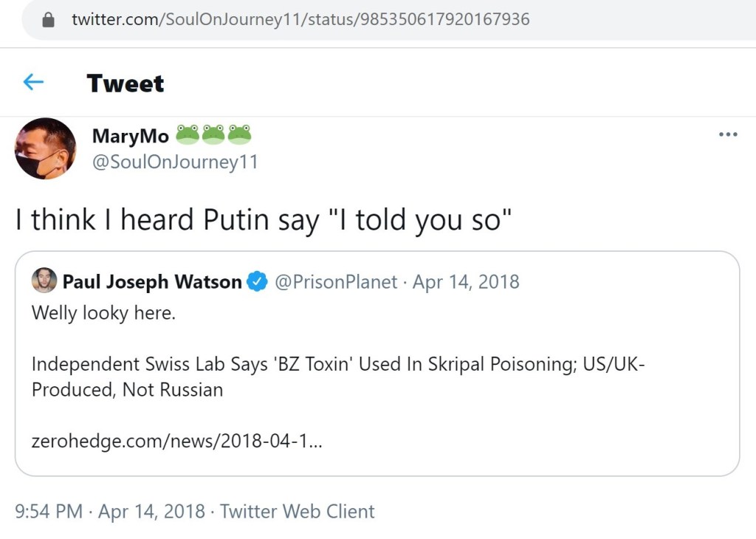Click the Twitter Web Client source link
Screen dimensions: 756x539
[298, 511]
